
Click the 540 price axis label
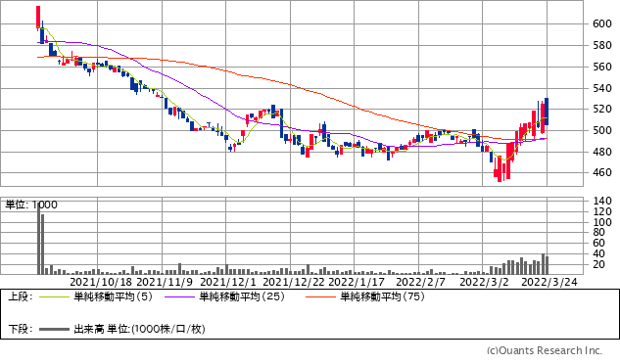(602, 88)
